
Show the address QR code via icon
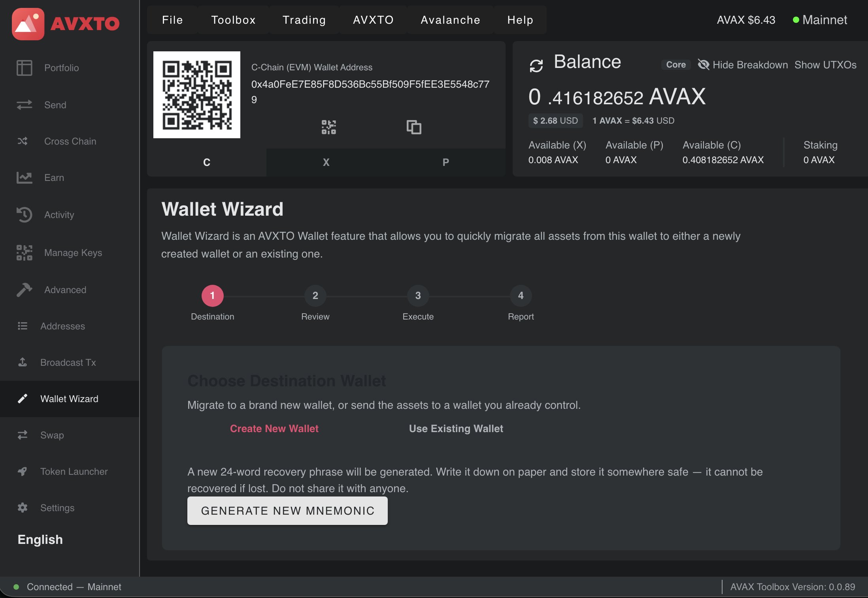329,127
